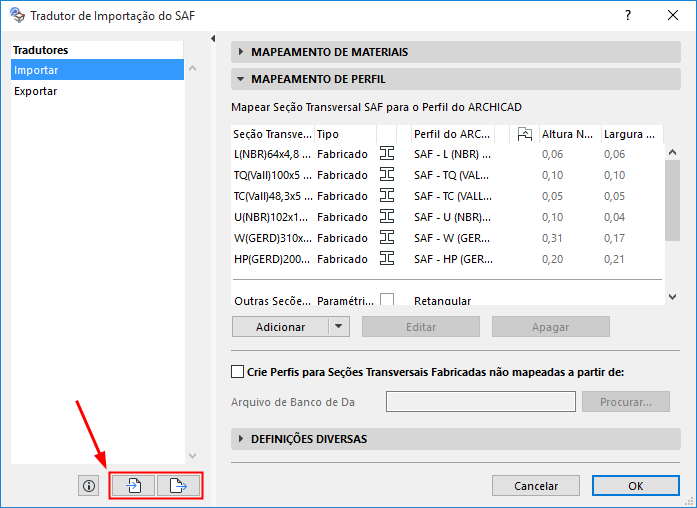This screenshot has height=508, width=697.
Task: Collapse the left translators panel arrow
Action: tap(213, 39)
